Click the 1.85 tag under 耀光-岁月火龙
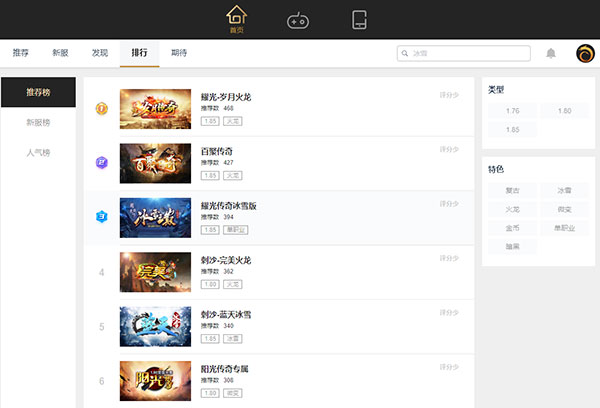 pos(210,121)
